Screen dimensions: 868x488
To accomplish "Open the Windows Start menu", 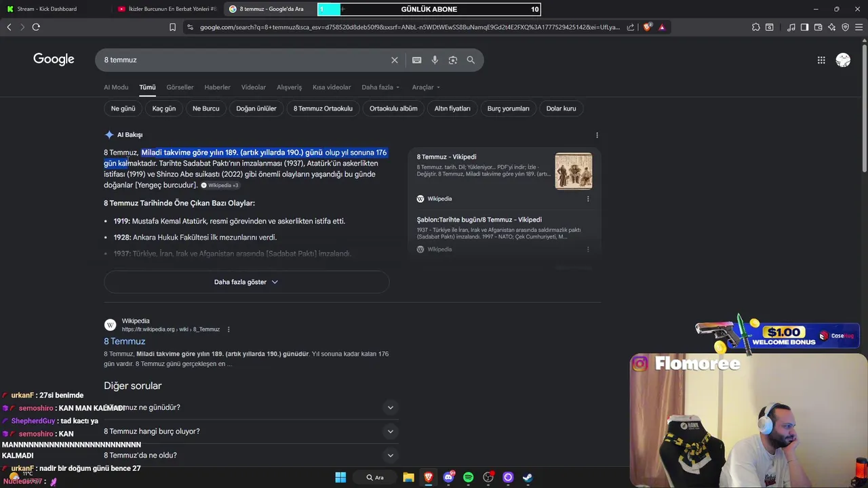I will (340, 477).
